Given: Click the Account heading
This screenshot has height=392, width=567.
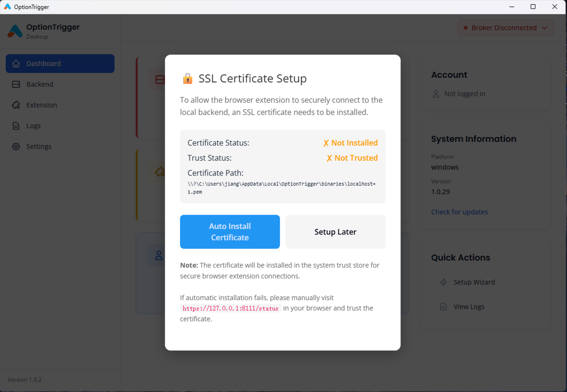Looking at the screenshot, I should pyautogui.click(x=449, y=75).
